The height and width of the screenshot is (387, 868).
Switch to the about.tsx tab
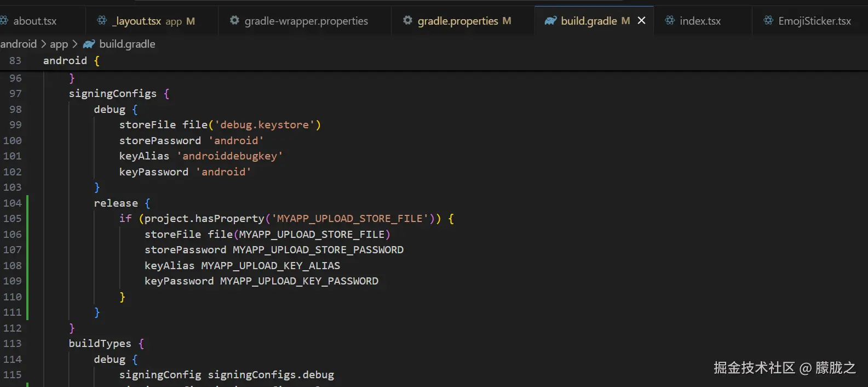click(35, 21)
